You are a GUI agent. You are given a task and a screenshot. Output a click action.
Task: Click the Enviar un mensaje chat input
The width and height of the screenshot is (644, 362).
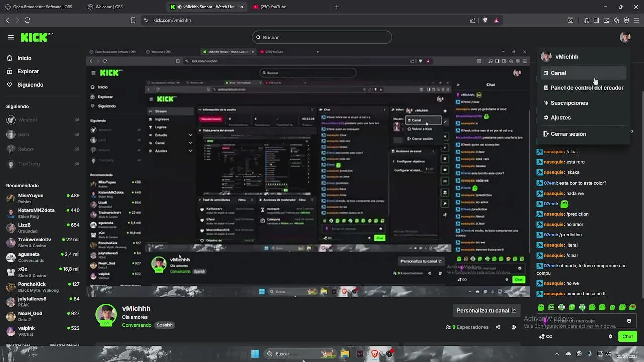(x=587, y=321)
